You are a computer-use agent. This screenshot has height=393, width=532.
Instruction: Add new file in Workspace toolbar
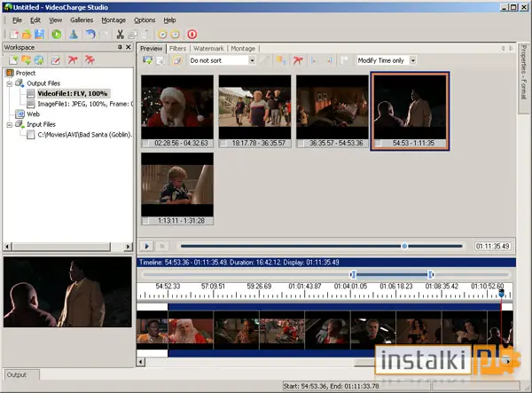(x=13, y=60)
